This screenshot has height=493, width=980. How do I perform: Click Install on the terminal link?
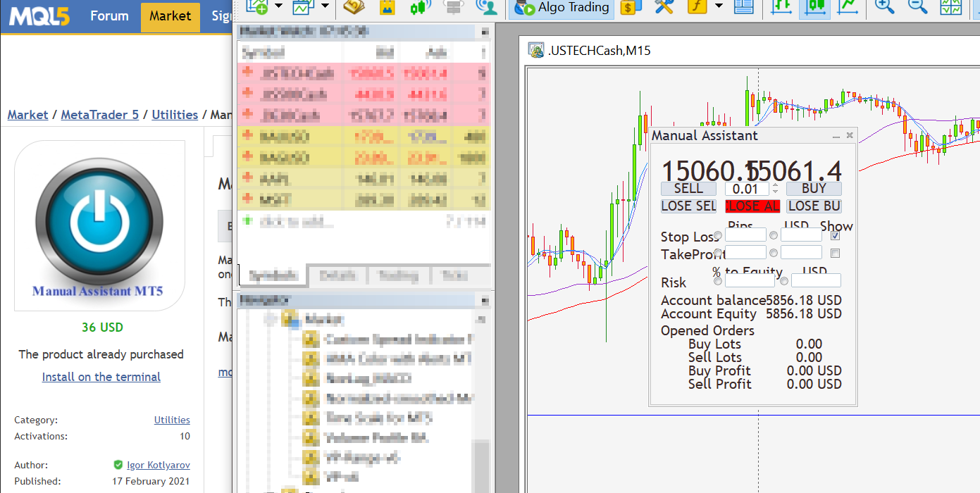101,377
